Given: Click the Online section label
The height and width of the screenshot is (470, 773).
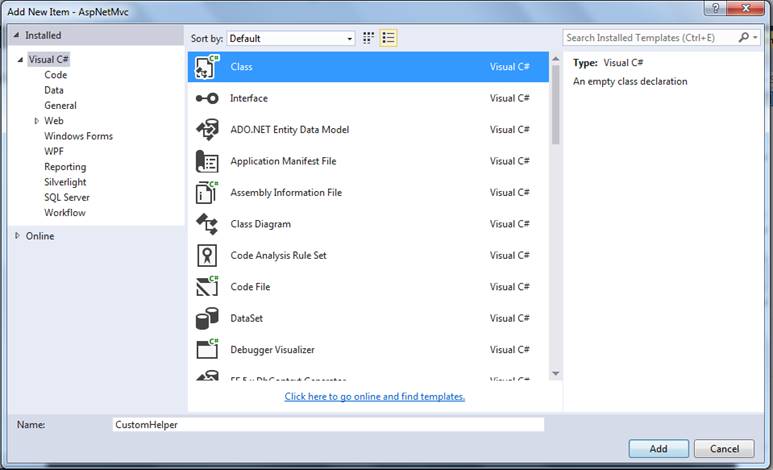Looking at the screenshot, I should pyautogui.click(x=40, y=236).
